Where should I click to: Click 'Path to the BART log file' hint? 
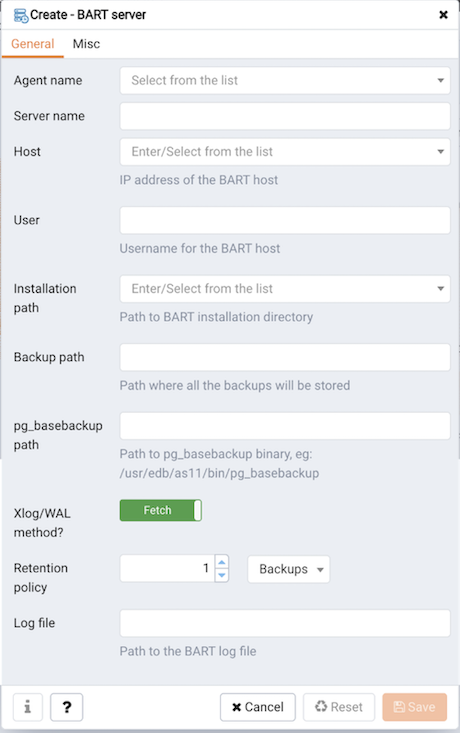click(x=188, y=651)
